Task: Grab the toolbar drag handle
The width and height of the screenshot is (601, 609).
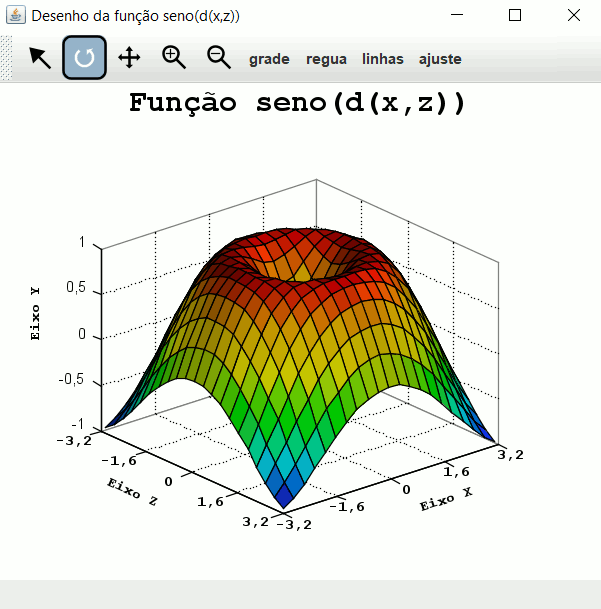Action: (x=6, y=58)
